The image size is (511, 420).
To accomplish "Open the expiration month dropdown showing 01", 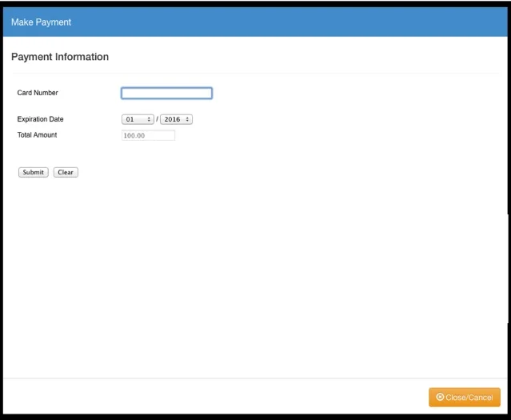I will [138, 119].
